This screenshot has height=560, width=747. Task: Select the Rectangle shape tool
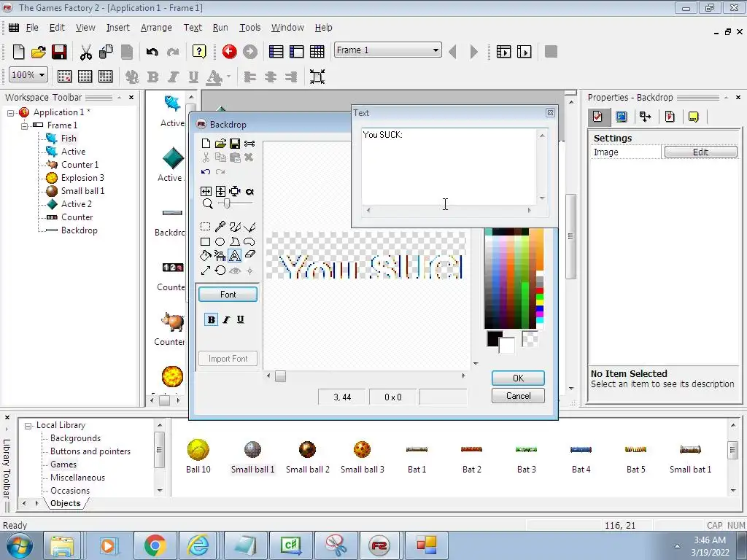coord(205,241)
